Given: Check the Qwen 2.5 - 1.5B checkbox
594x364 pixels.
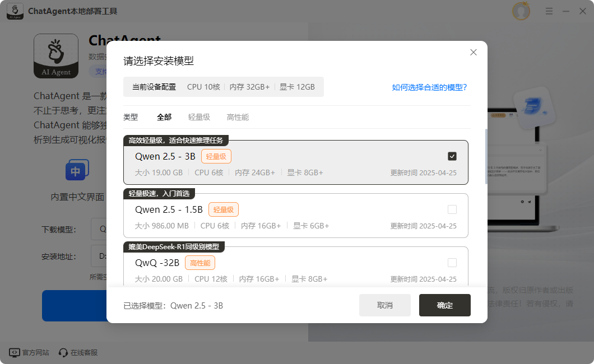Looking at the screenshot, I should (x=452, y=209).
